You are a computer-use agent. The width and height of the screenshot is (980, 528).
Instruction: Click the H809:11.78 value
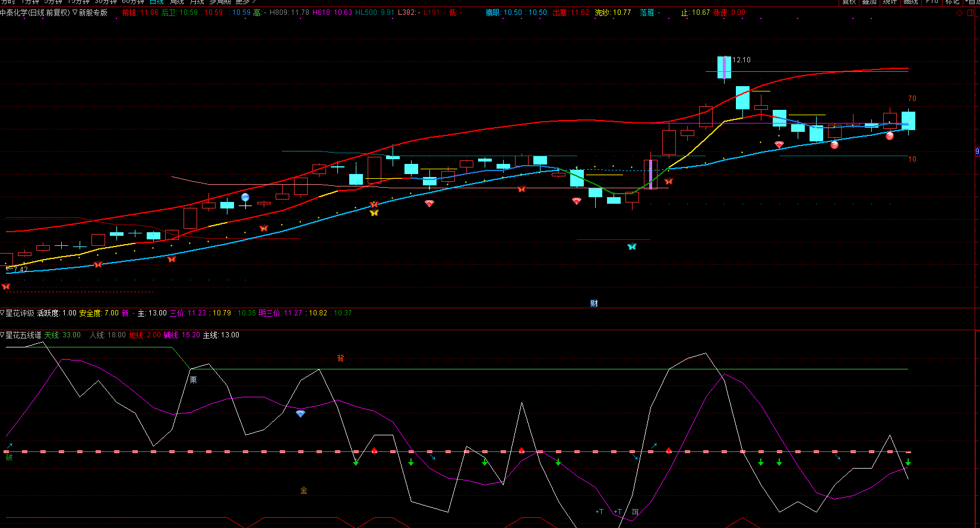(x=289, y=12)
